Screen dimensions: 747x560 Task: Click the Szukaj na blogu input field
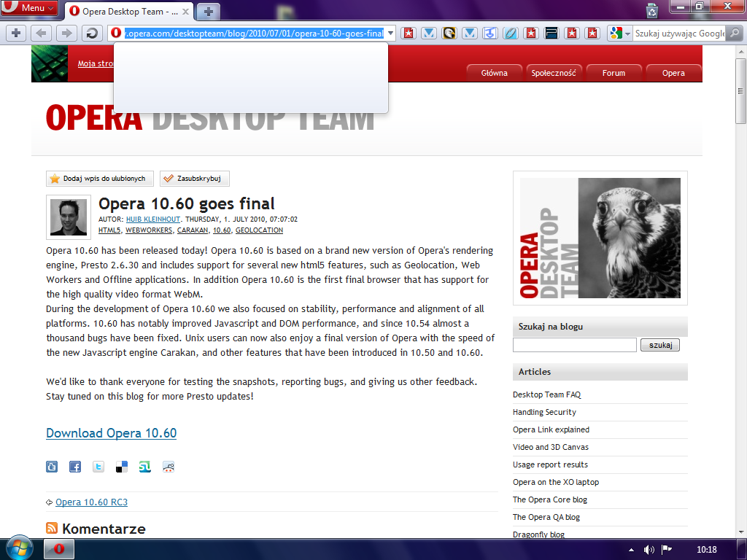[575, 345]
